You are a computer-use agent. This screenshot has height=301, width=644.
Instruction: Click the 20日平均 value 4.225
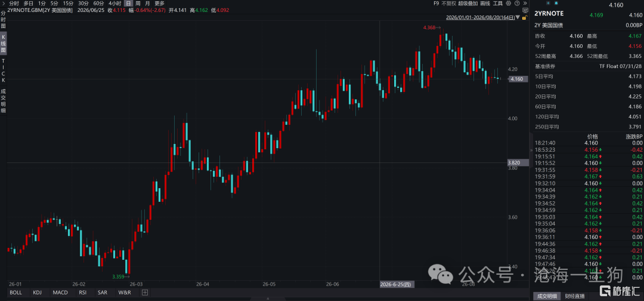tap(634, 97)
